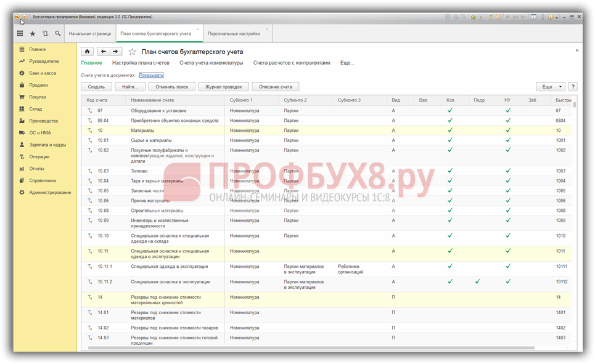Click the help question mark button

click(x=573, y=87)
